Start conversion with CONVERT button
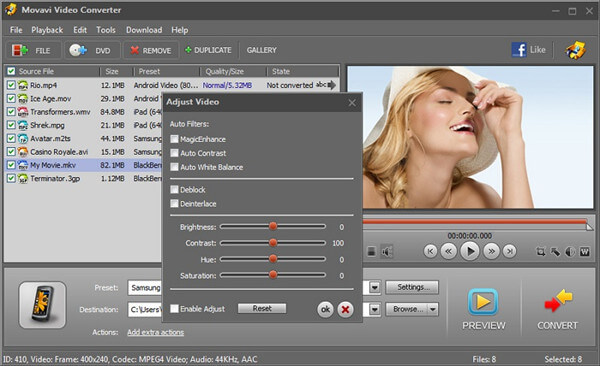 558,309
